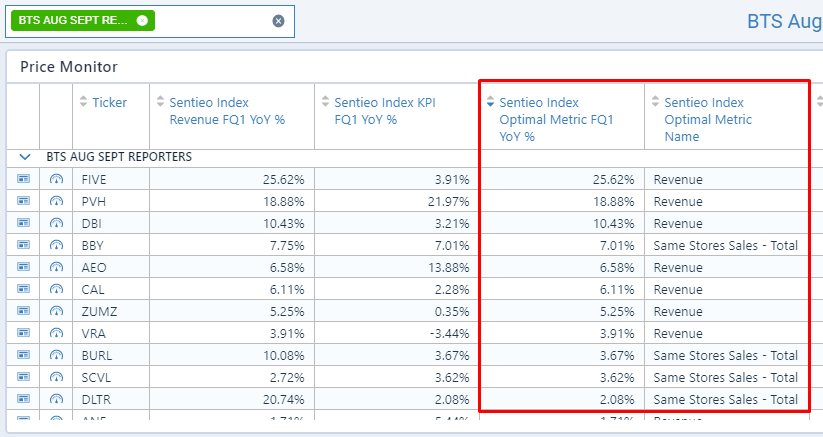Viewport: 823px width, 437px height.
Task: Click the 20.74% revenue value for DLTR
Action: [283, 400]
